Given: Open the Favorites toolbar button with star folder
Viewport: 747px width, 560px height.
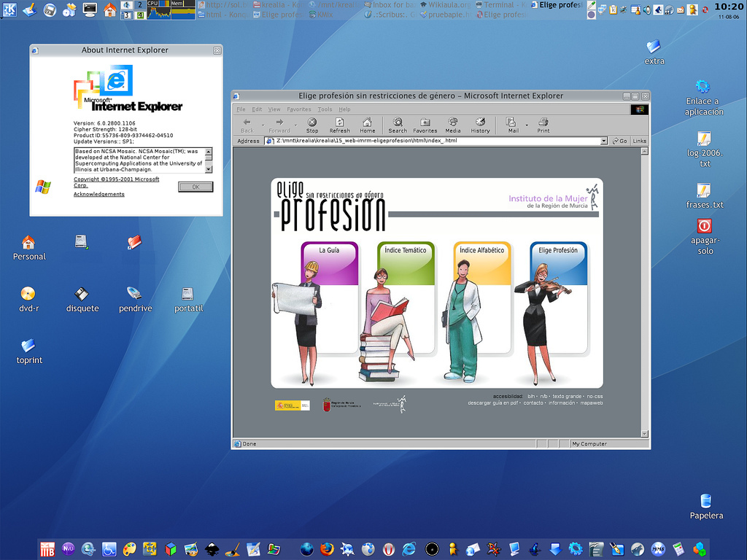Looking at the screenshot, I should 425,125.
